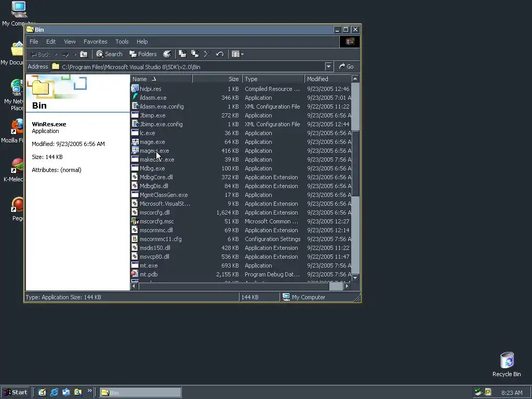Select the mageui.exe file name
532x399 pixels.
coord(154,151)
